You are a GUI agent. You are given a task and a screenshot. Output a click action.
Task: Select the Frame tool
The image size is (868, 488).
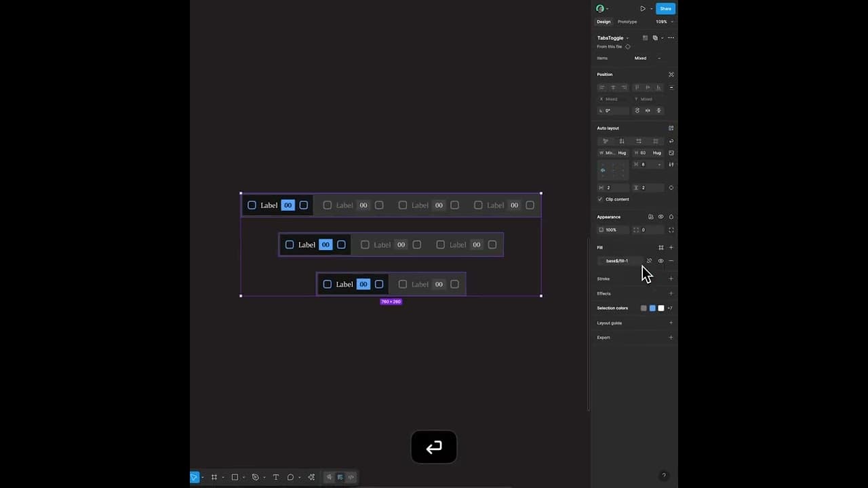(x=214, y=477)
